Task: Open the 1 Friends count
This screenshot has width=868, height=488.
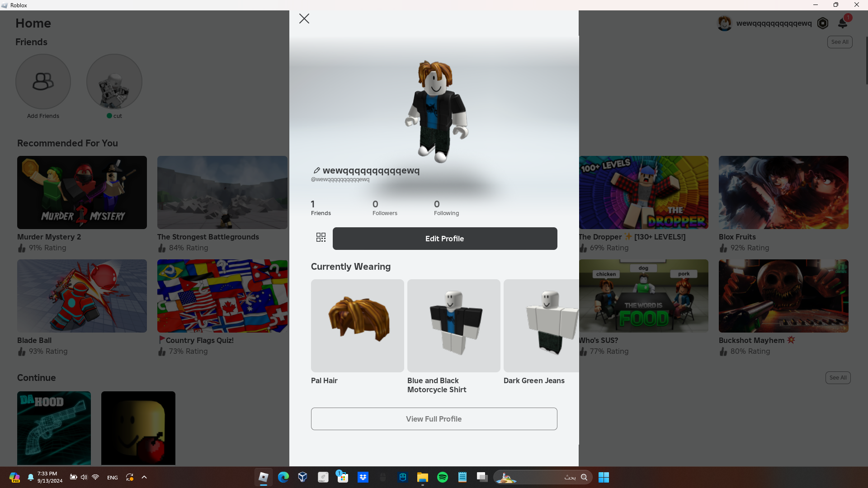Action: (321, 208)
